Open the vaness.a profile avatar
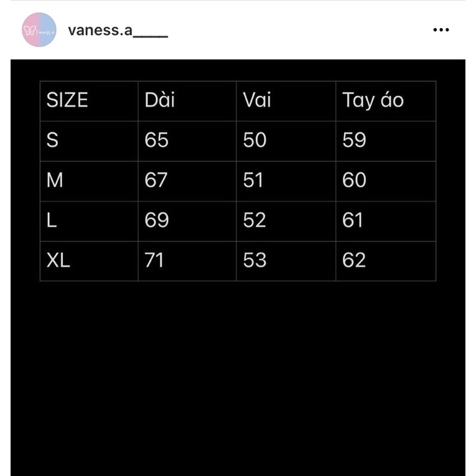Image resolution: width=476 pixels, height=476 pixels. 39,30
